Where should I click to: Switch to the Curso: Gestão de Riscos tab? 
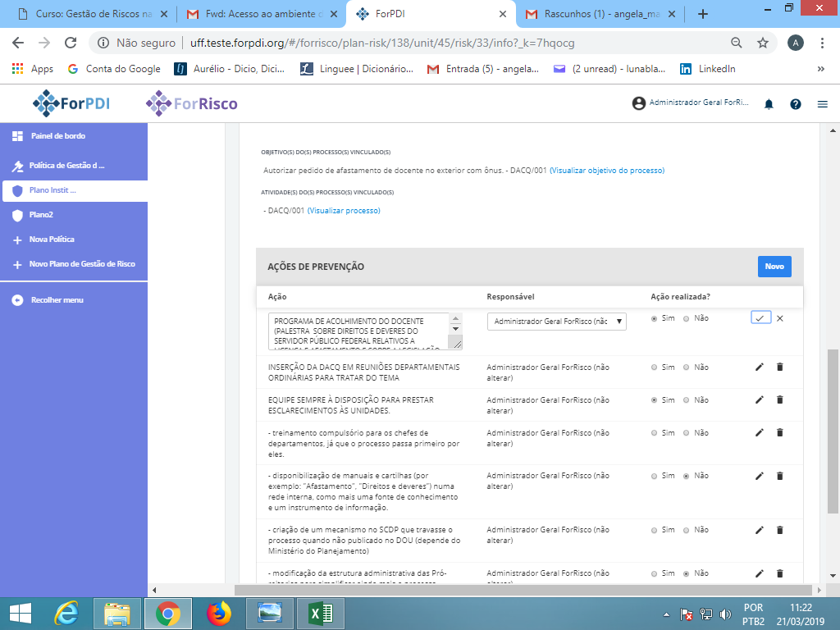click(x=93, y=14)
